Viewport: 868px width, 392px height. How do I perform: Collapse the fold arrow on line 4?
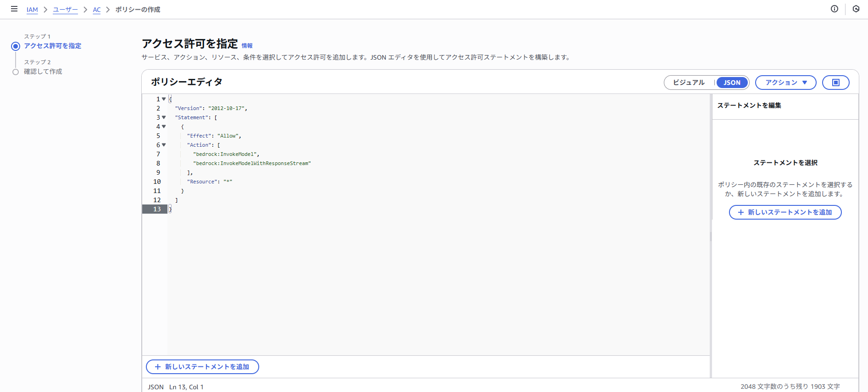coord(164,127)
